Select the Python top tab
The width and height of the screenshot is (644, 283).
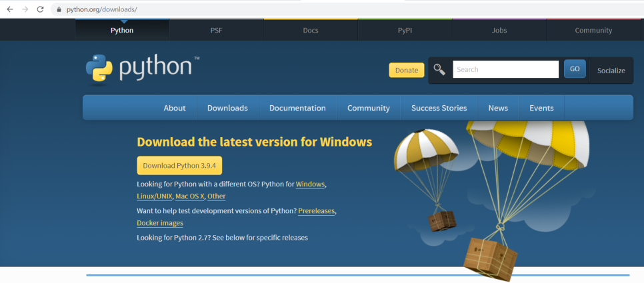(122, 31)
